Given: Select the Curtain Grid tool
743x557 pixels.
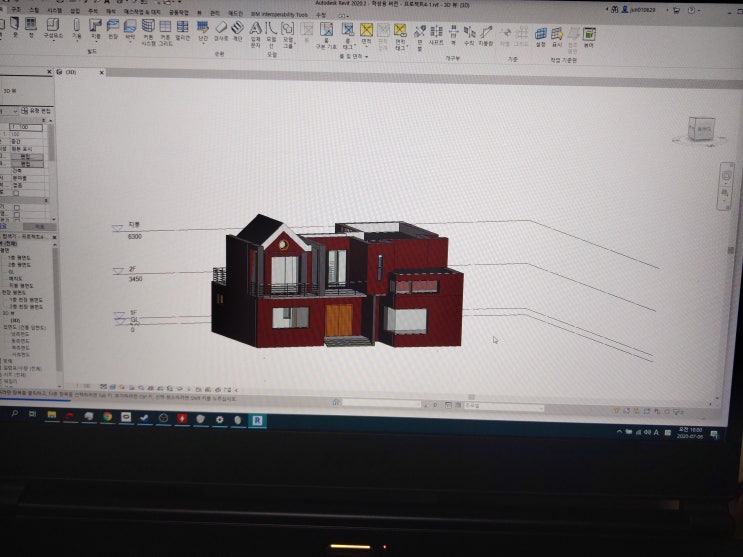Looking at the screenshot, I should pos(165,32).
